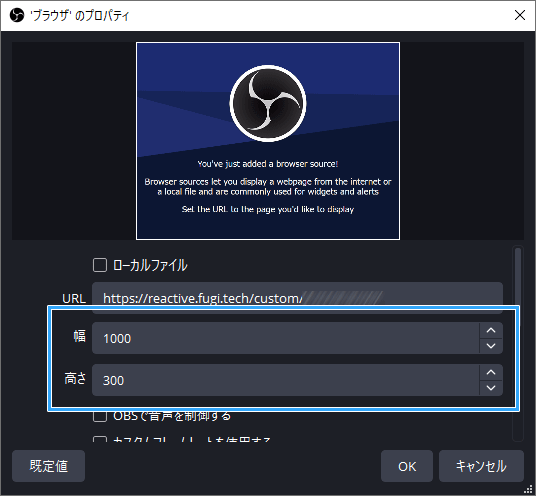Increase the 高さ height with the up arrow
536x496 pixels.
click(x=491, y=372)
